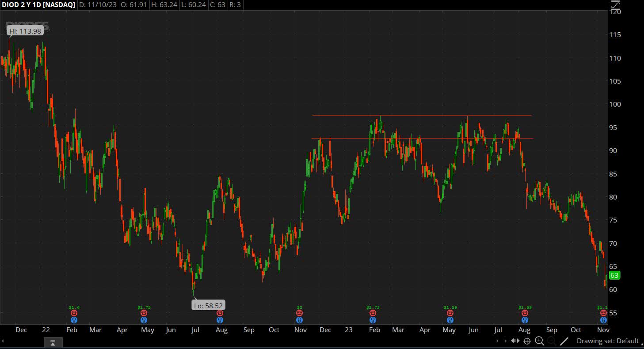Click the zoom in magnifier
This screenshot has width=644, height=349.
pyautogui.click(x=539, y=341)
